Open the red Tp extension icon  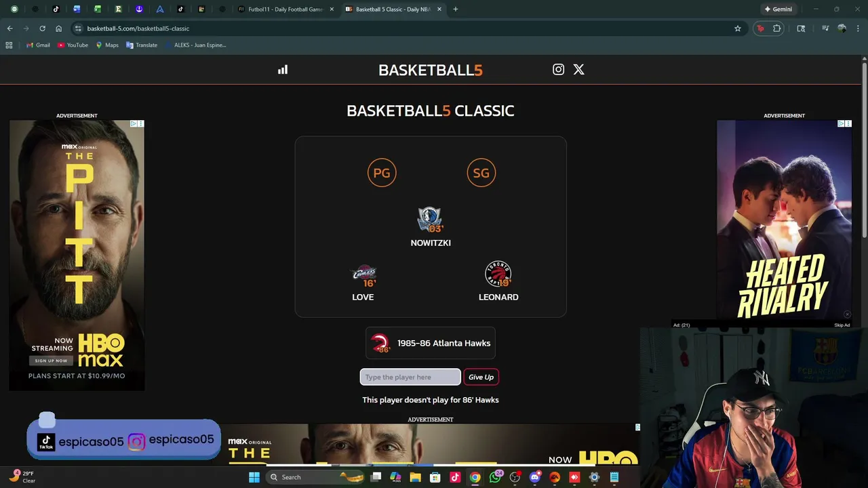coord(760,28)
